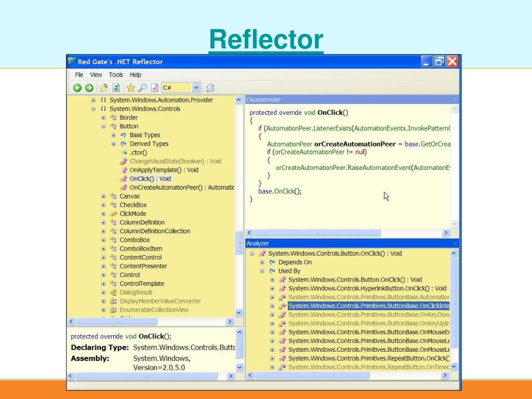
Task: Click ListenerExists link in code
Action: tap(332, 129)
